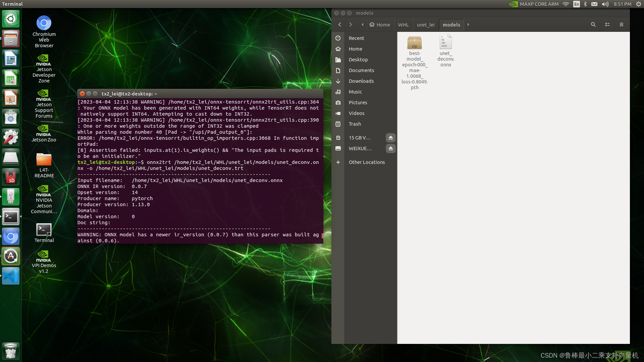Open the file manager hamburger menu
Viewport: 644px width, 362px height.
pyautogui.click(x=621, y=24)
